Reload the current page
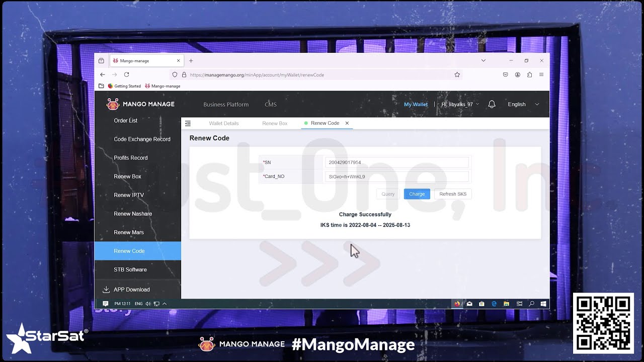The image size is (644, 362). [127, 74]
